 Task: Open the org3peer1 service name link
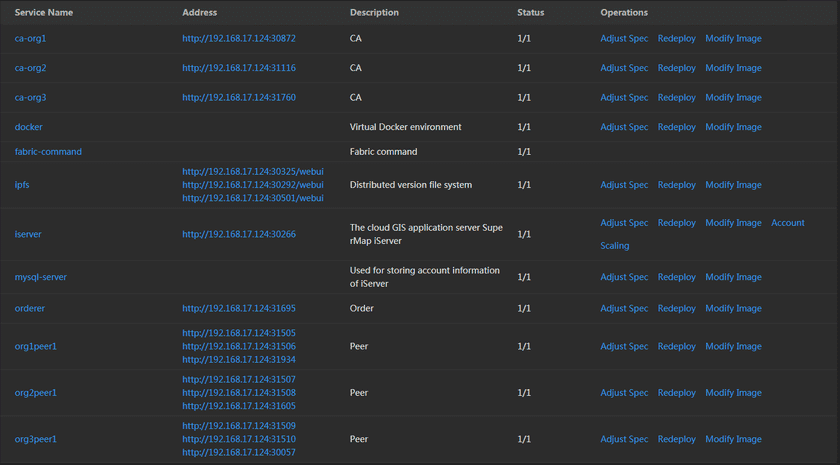click(35, 439)
